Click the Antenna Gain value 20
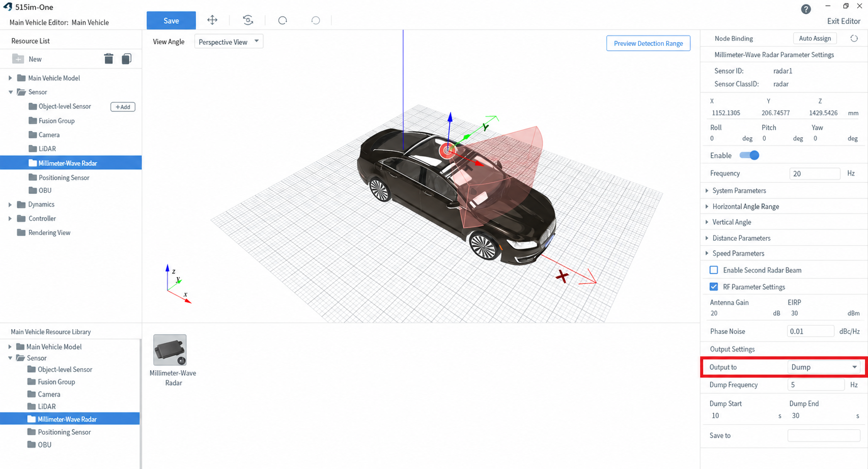Screen dimensions: 868x469 click(714, 313)
